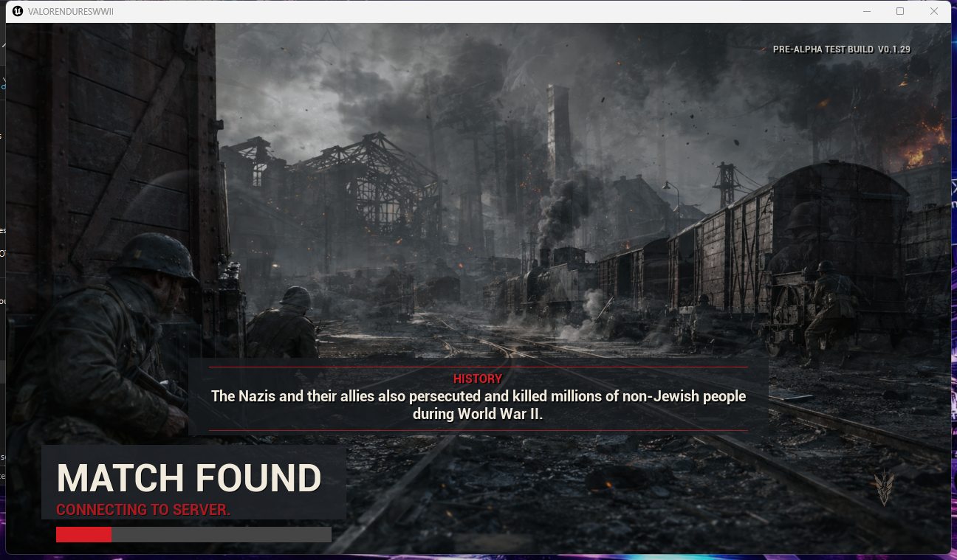Click the Nazis history fact text
957x560 pixels.
[x=478, y=405]
